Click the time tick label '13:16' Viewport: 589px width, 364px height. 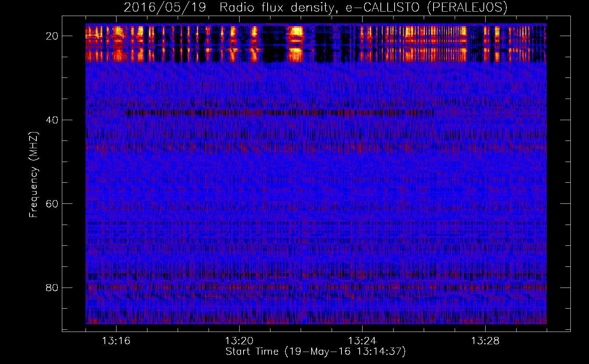[x=116, y=341]
